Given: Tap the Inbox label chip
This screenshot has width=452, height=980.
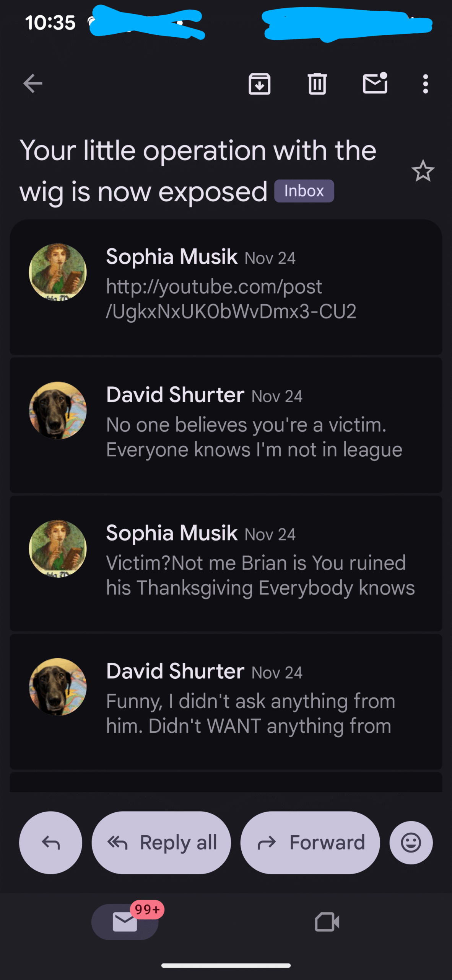Looking at the screenshot, I should (304, 191).
